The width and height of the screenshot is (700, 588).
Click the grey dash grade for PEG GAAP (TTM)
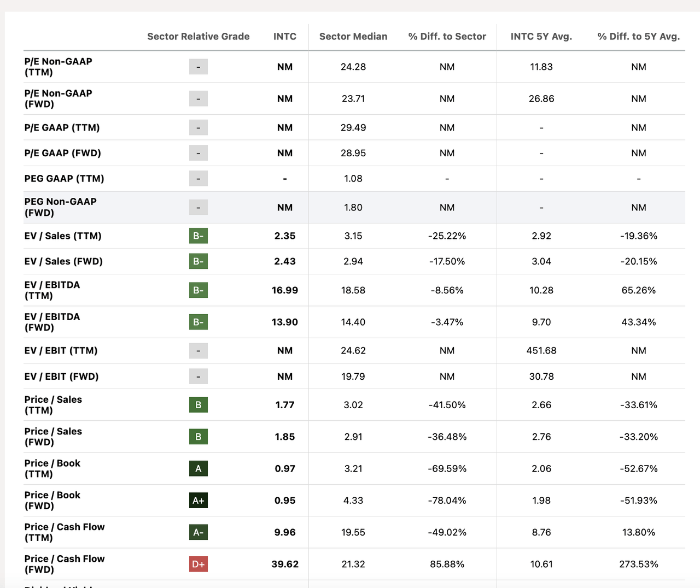tap(198, 179)
